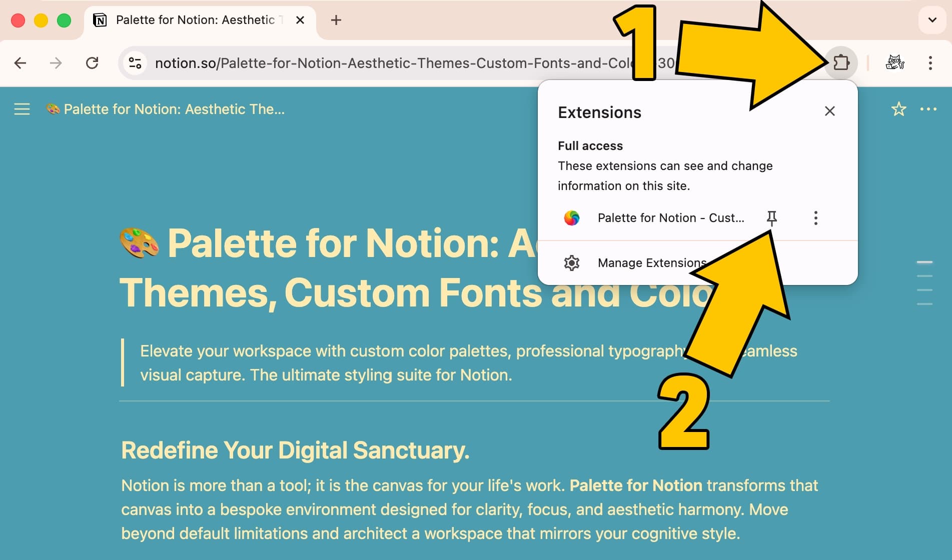Open site permission controls icon in address bar
This screenshot has height=560, width=952.
pos(134,63)
